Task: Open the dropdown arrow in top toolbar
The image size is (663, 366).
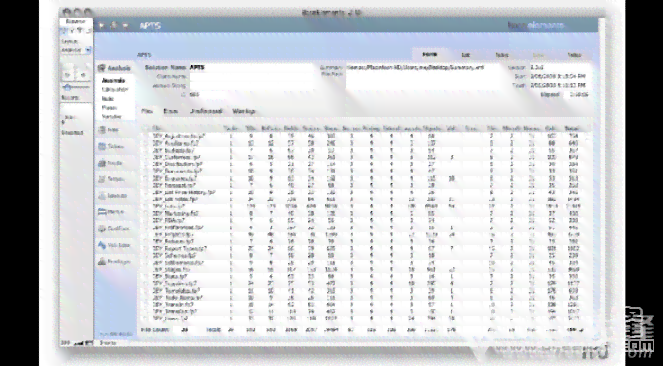Action: (x=125, y=26)
